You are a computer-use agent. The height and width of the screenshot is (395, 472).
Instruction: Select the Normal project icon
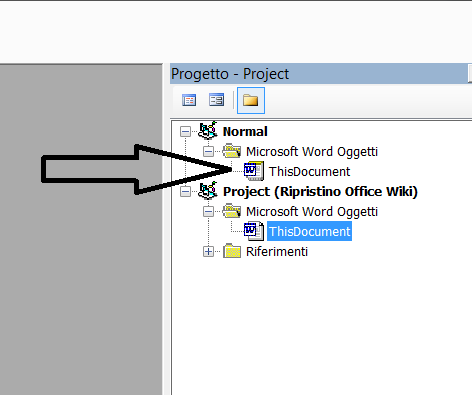208,131
